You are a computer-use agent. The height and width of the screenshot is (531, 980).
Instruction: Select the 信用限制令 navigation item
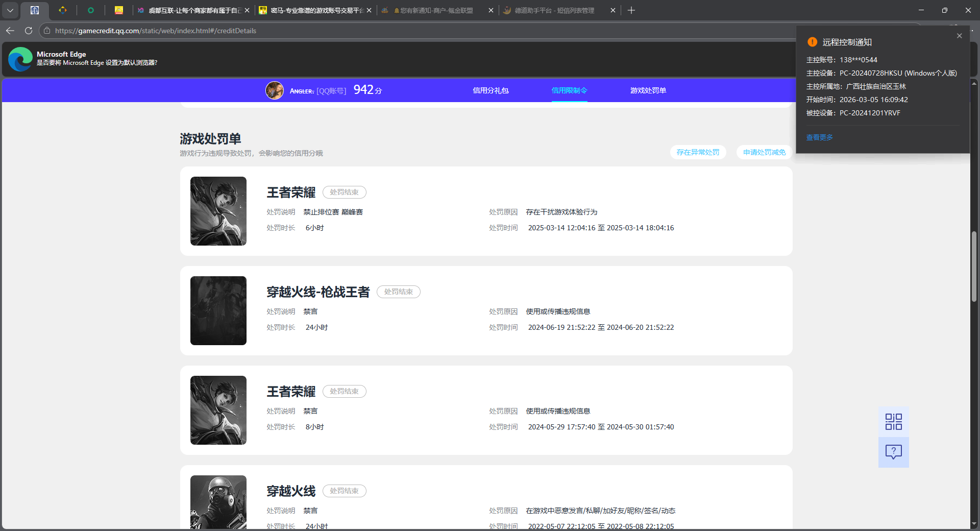(569, 90)
